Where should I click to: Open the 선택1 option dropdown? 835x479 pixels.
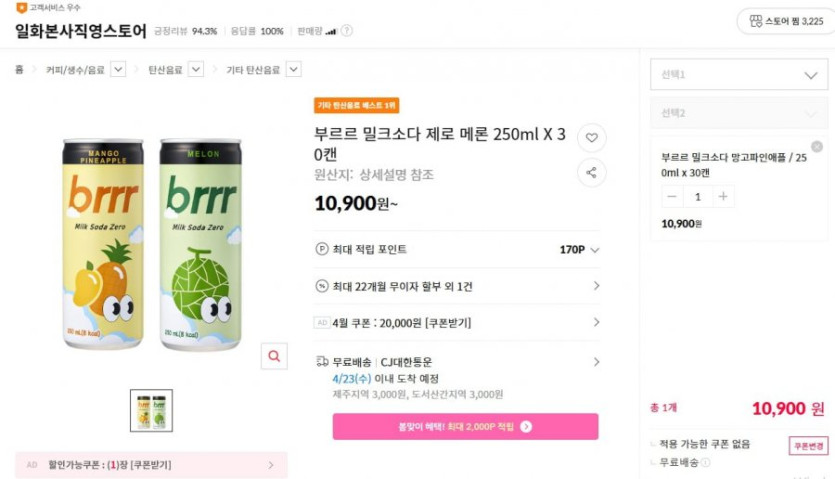tap(738, 75)
